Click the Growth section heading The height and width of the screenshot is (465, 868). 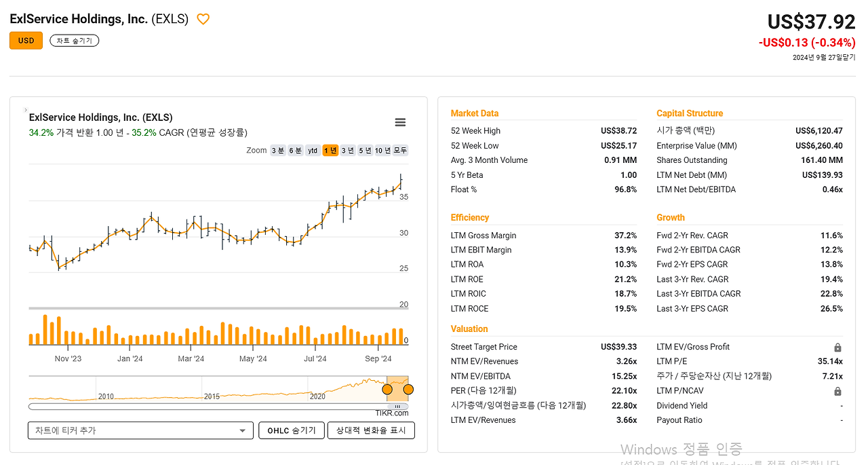click(x=671, y=218)
